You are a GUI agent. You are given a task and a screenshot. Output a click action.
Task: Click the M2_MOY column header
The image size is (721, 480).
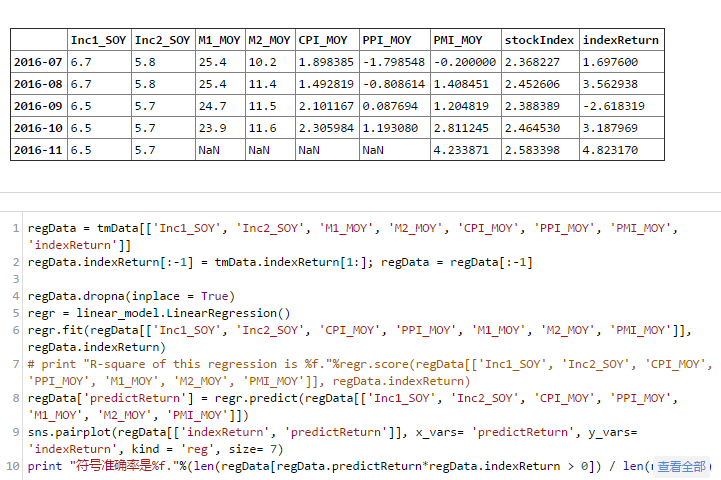pos(270,40)
